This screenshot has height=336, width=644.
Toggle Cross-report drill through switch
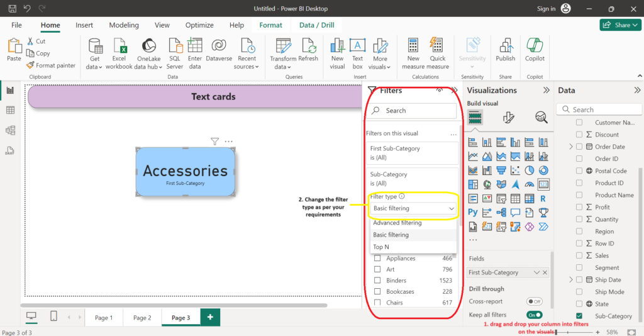535,301
